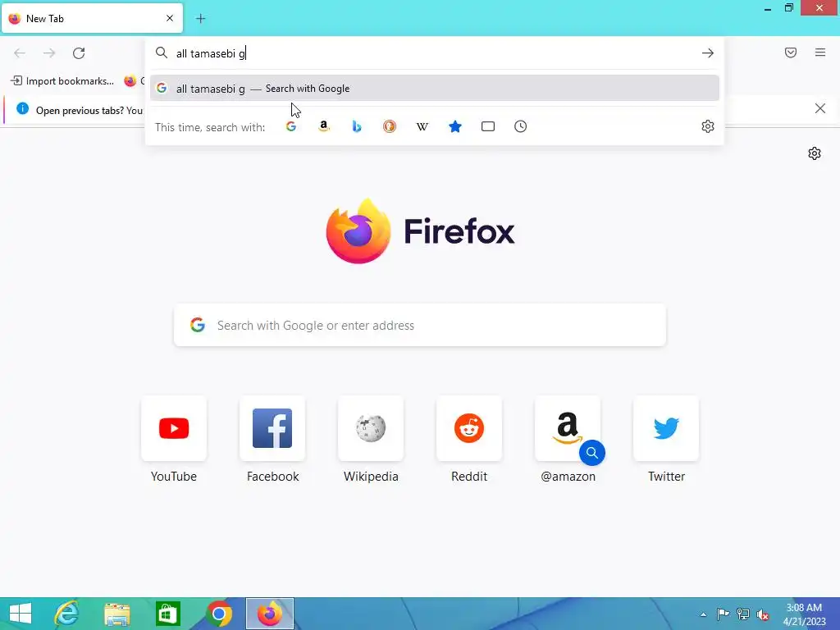Search this time with DuckDuckGo
Screen dimensions: 840x630
point(390,126)
